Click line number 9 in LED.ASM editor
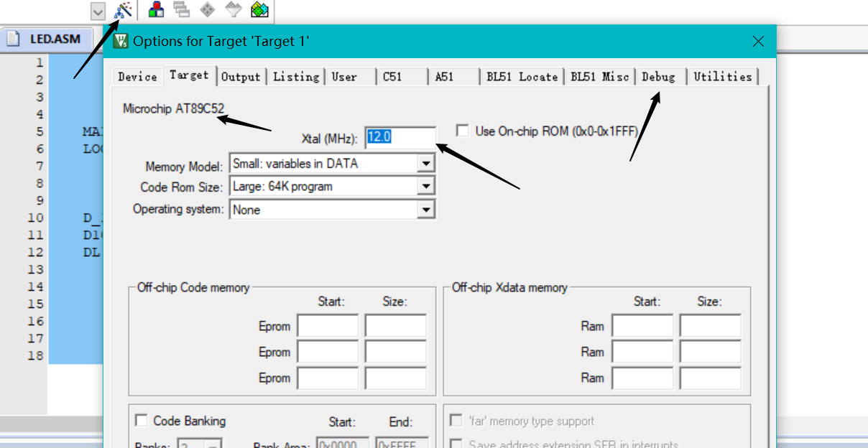This screenshot has height=448, width=868. pos(39,200)
